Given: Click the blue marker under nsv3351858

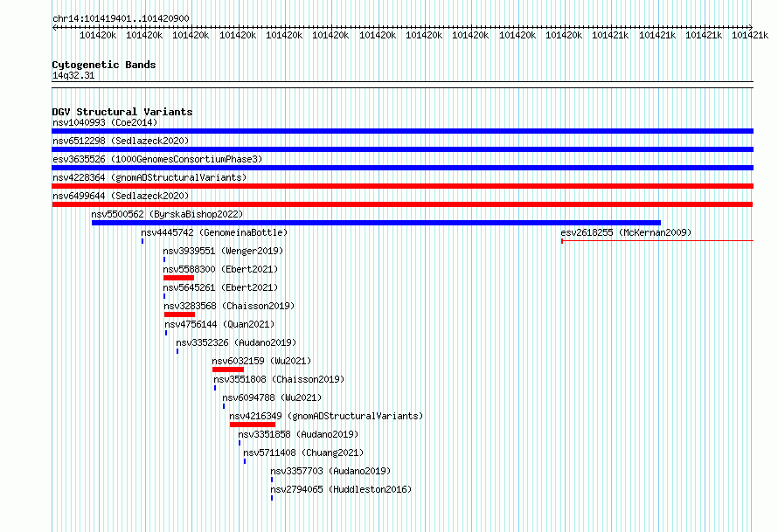Looking at the screenshot, I should point(240,443).
